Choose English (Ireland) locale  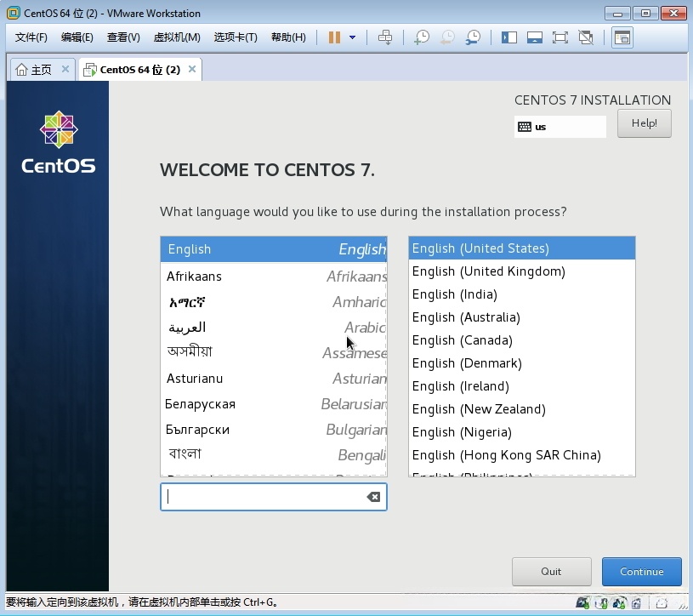point(522,386)
